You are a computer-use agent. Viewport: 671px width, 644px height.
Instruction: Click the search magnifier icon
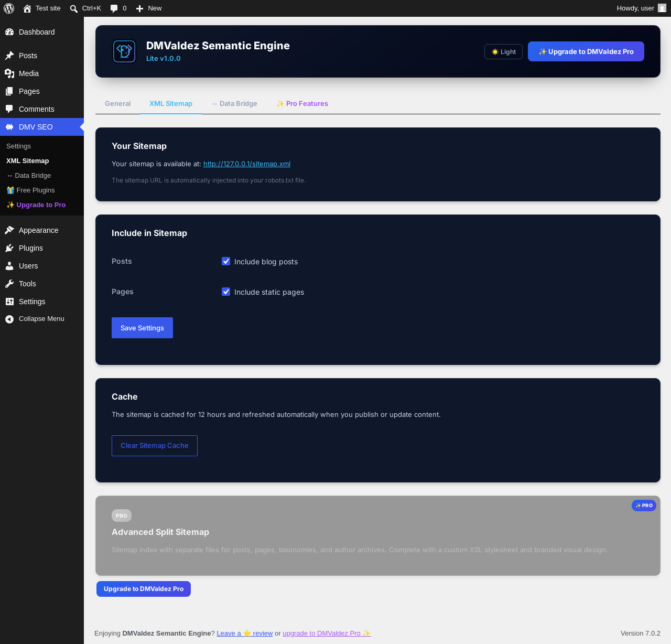point(74,8)
